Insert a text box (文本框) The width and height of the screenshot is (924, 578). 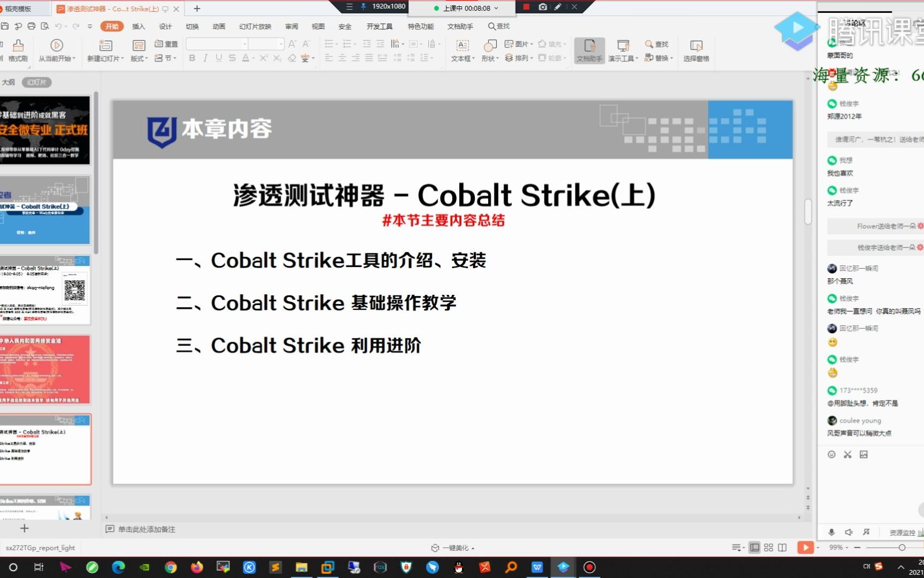463,50
